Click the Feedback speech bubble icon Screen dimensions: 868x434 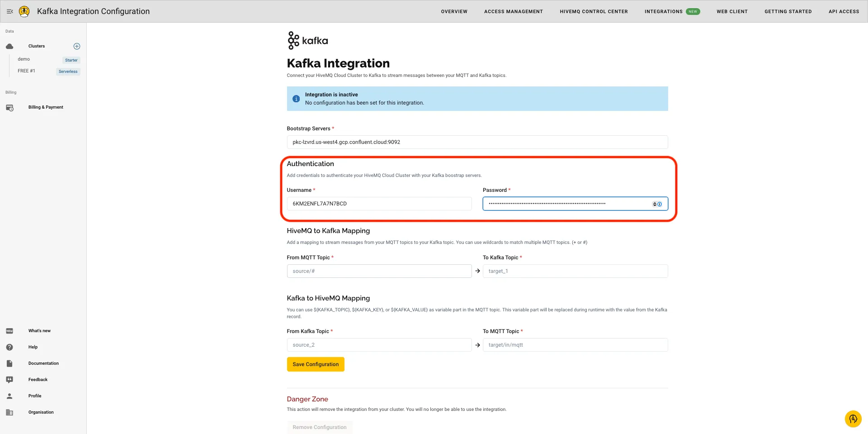pos(9,380)
